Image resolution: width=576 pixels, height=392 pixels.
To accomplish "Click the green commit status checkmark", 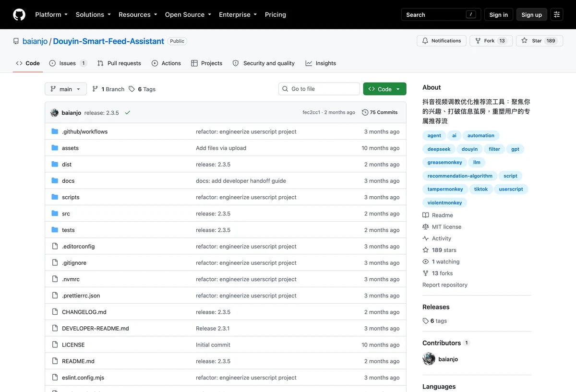I will click(x=128, y=113).
